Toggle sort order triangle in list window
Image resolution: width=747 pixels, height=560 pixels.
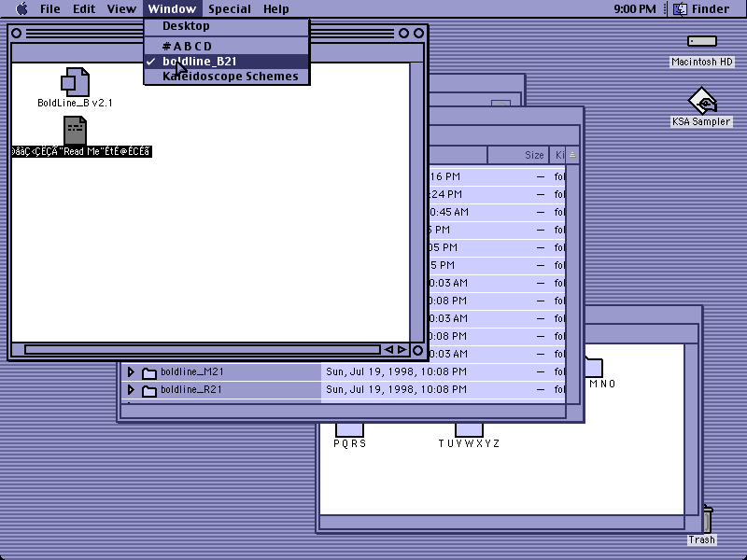click(x=572, y=155)
